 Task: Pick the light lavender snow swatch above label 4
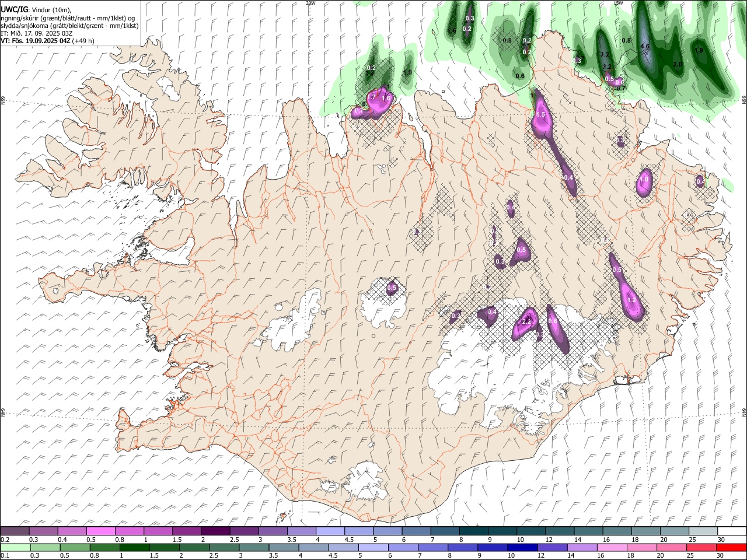pos(329,531)
